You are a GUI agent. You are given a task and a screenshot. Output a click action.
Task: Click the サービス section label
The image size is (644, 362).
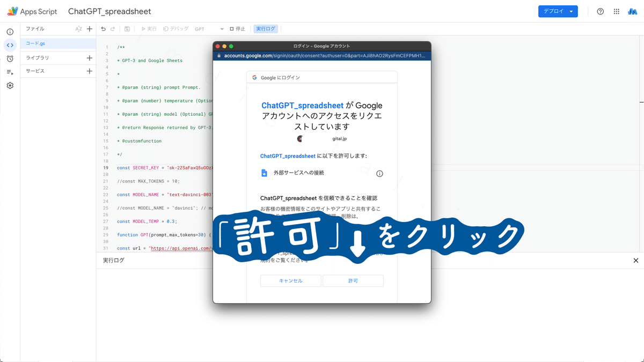click(35, 71)
